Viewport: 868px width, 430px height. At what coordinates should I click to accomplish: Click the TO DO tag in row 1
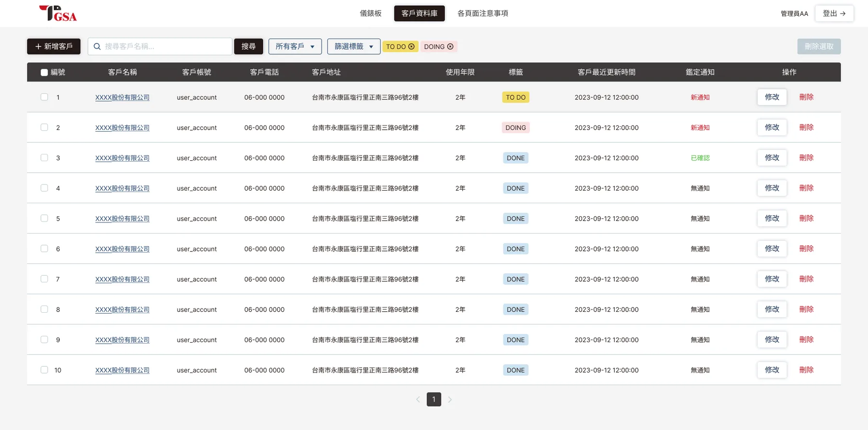coord(515,97)
